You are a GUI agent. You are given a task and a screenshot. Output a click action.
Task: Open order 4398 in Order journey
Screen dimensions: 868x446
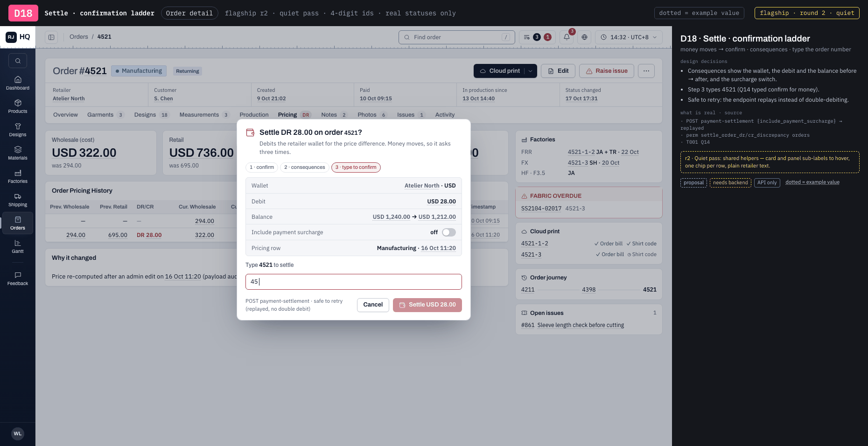point(589,290)
